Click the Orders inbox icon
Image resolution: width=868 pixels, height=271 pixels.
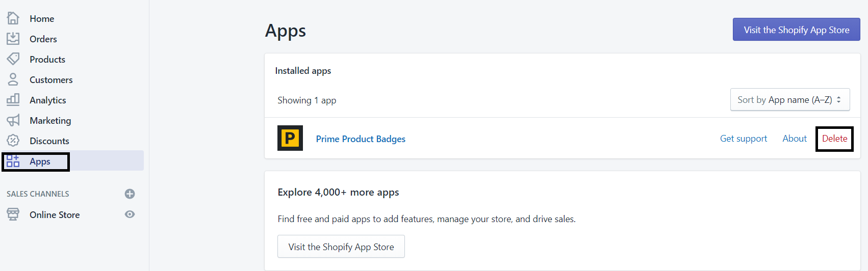pos(13,39)
